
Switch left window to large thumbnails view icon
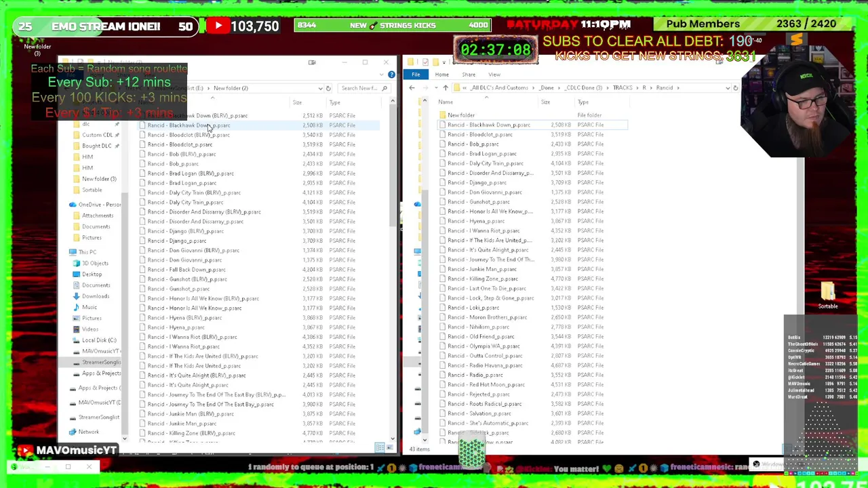pyautogui.click(x=389, y=447)
